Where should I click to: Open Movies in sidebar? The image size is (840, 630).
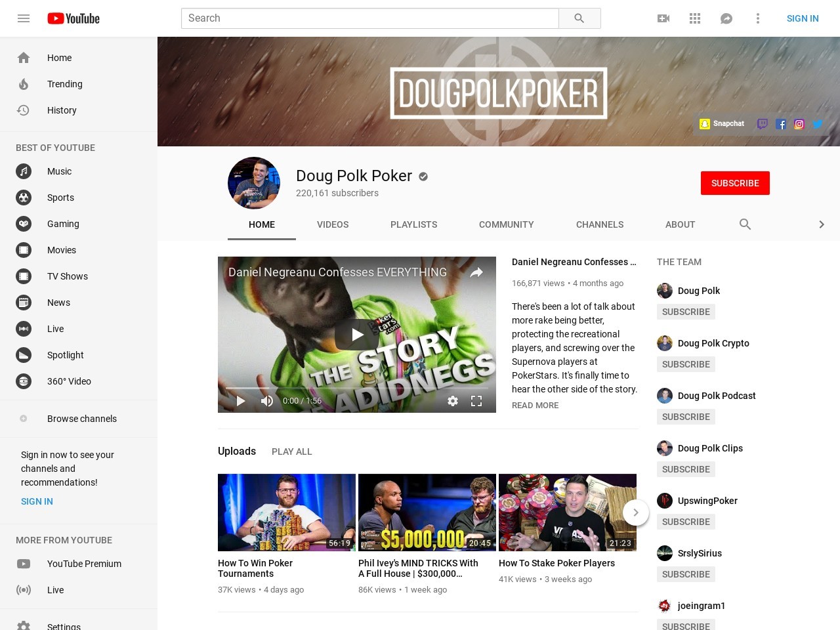79,250
